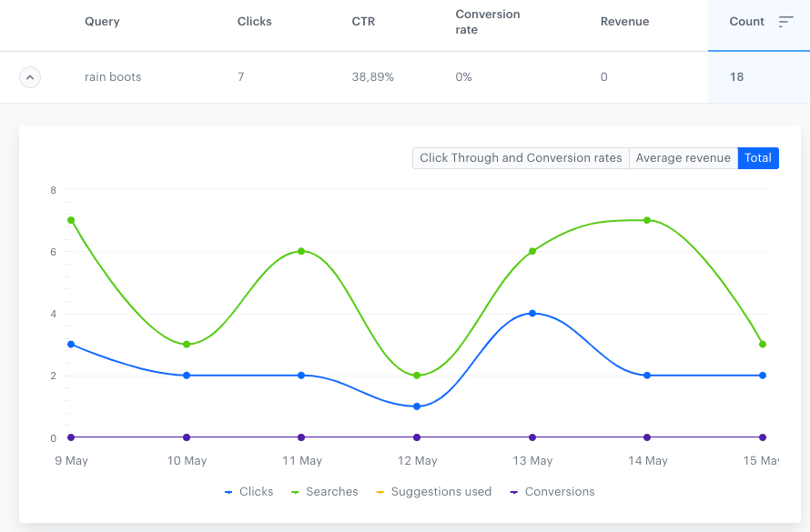The image size is (810, 532).
Task: Sort by the Count column header
Action: click(746, 22)
